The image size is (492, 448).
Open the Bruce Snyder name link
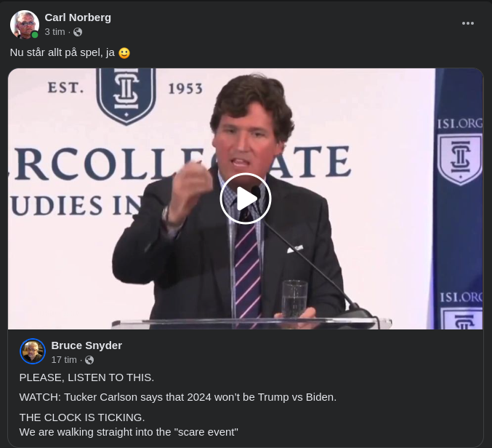tap(86, 345)
